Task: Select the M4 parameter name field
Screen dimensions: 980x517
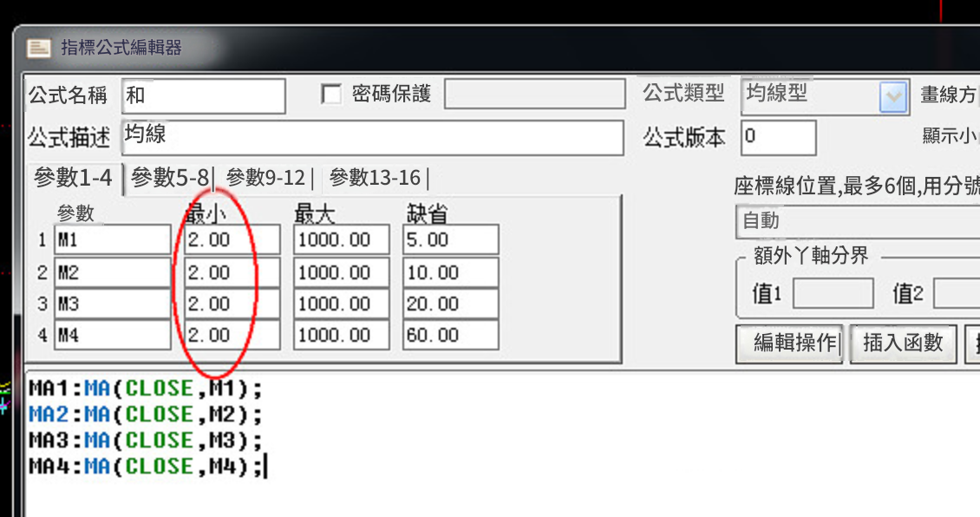Action: pos(113,335)
